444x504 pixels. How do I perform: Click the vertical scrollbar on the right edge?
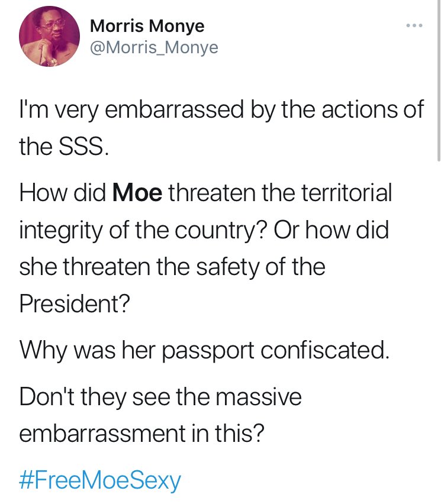coord(439,80)
